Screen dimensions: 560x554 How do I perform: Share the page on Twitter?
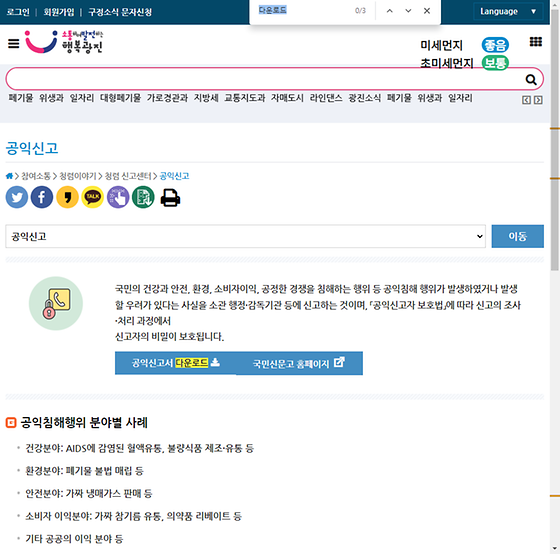coord(17,197)
